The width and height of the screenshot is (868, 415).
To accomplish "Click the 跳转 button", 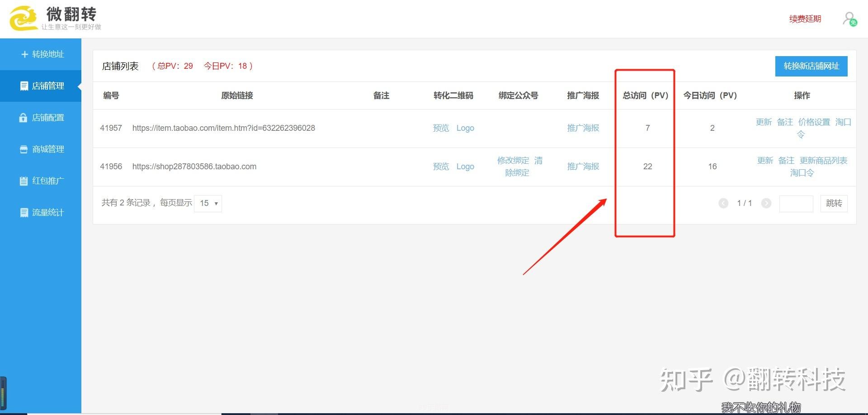I will (x=834, y=203).
